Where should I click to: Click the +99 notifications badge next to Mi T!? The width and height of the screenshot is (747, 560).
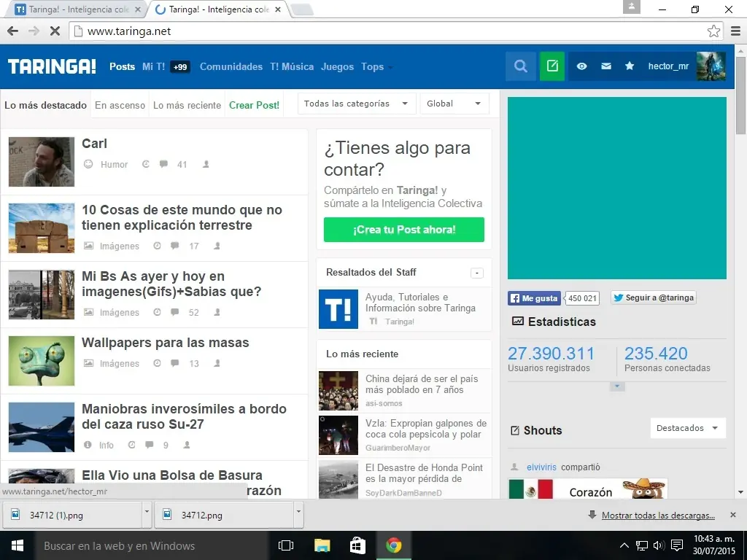pyautogui.click(x=180, y=66)
